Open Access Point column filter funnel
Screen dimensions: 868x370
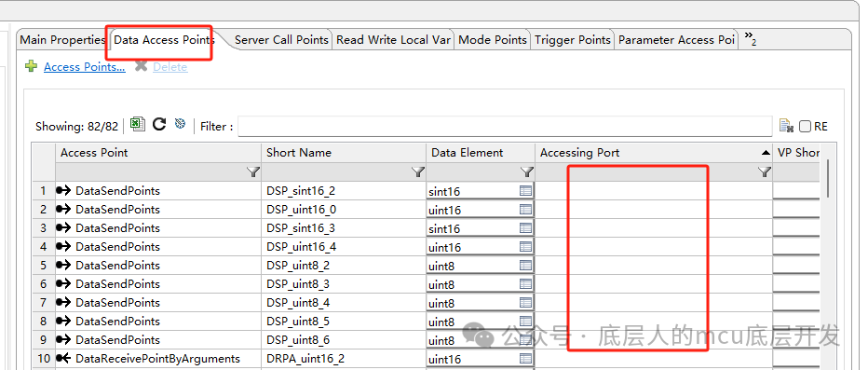253,172
